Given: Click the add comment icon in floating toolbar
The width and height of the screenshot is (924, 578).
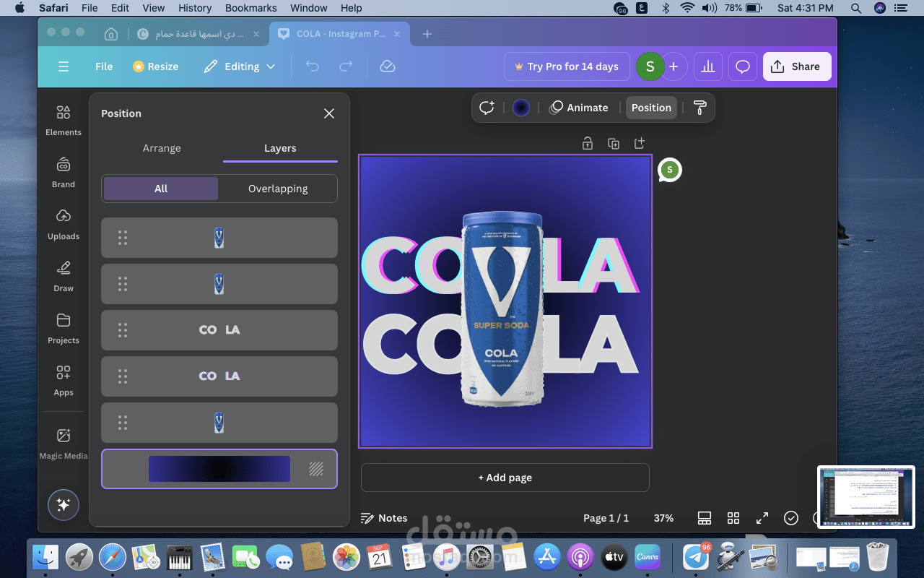Looking at the screenshot, I should click(487, 108).
